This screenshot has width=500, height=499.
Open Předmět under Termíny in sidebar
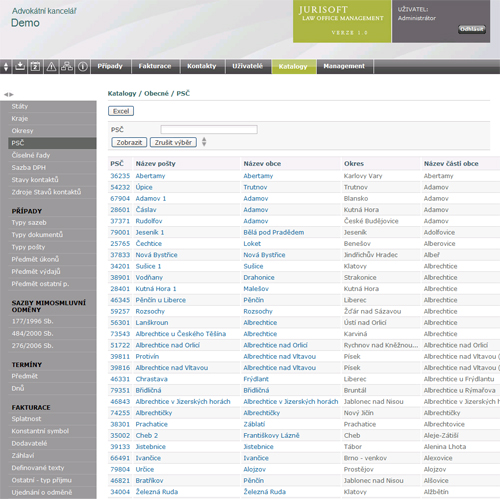click(x=52, y=376)
